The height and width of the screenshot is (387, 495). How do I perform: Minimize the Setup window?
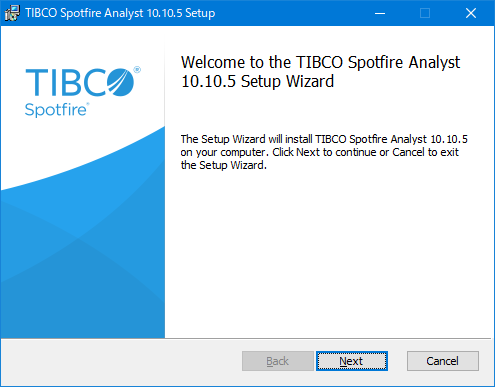pos(380,13)
